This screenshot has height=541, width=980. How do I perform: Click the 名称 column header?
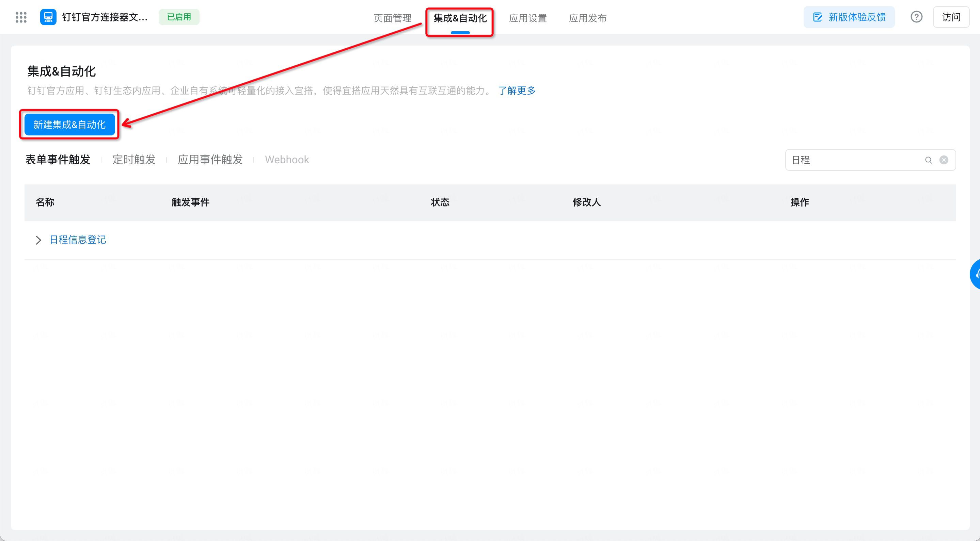(45, 202)
